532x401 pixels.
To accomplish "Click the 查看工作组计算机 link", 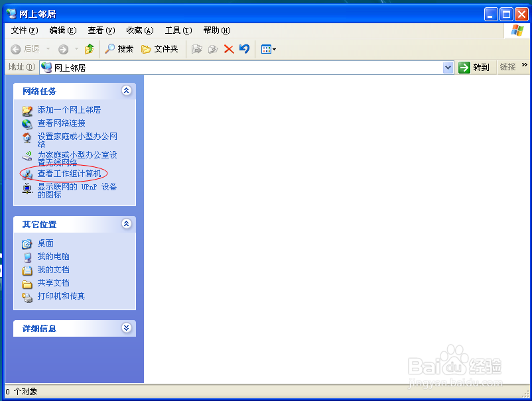I will click(69, 174).
